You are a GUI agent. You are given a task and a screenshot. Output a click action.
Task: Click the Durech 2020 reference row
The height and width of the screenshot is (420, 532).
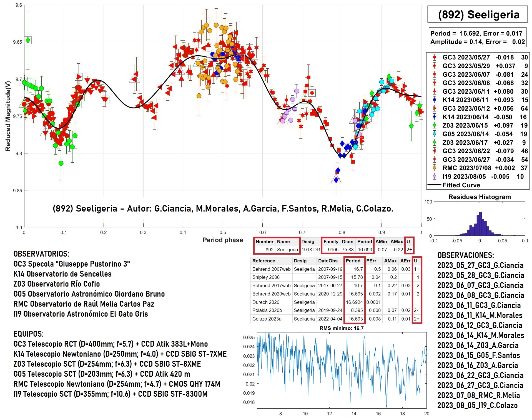(x=336, y=302)
